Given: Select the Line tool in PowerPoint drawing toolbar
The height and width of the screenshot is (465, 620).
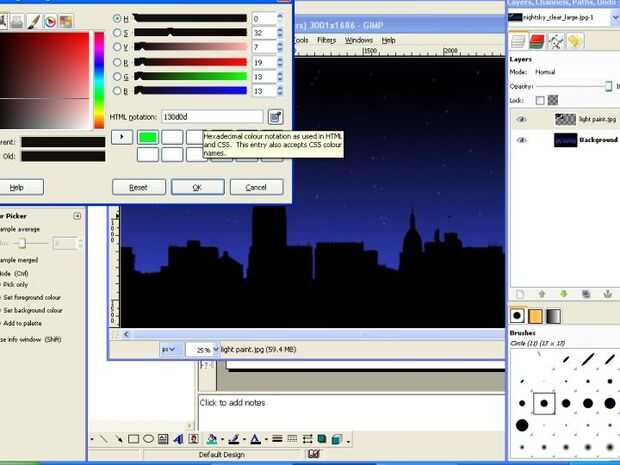Looking at the screenshot, I should point(104,439).
